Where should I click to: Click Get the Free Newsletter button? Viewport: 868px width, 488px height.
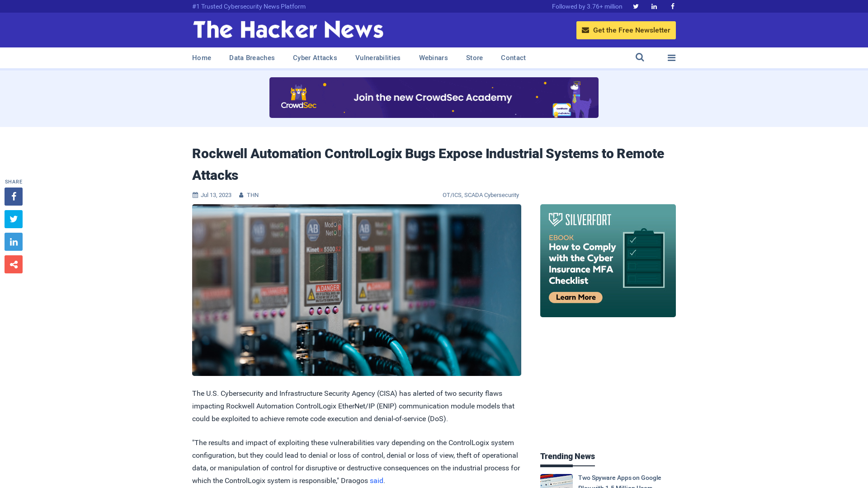click(626, 30)
